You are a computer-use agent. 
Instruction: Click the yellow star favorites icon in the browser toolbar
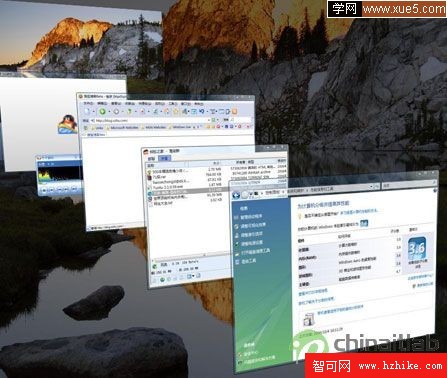[x=176, y=111]
